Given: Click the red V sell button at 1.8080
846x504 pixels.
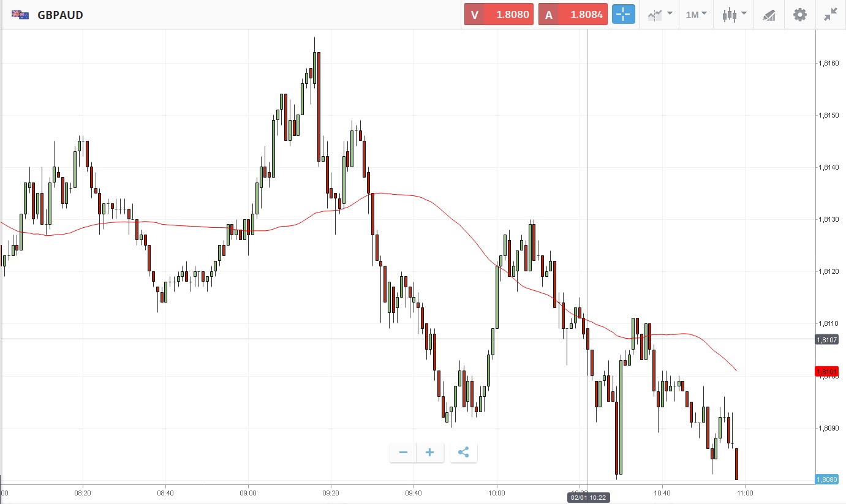Looking at the screenshot, I should point(499,15).
